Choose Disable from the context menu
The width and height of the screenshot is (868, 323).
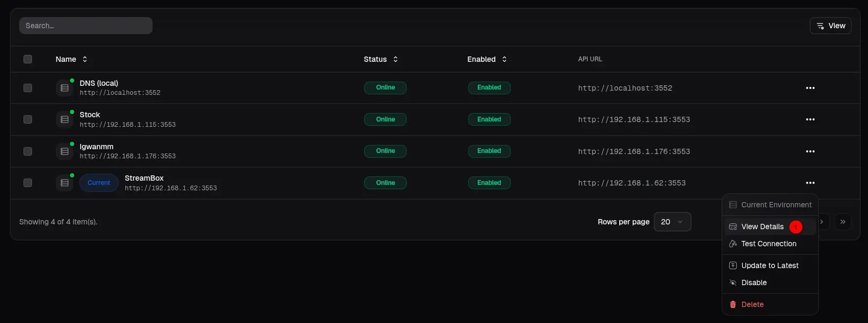(x=754, y=282)
